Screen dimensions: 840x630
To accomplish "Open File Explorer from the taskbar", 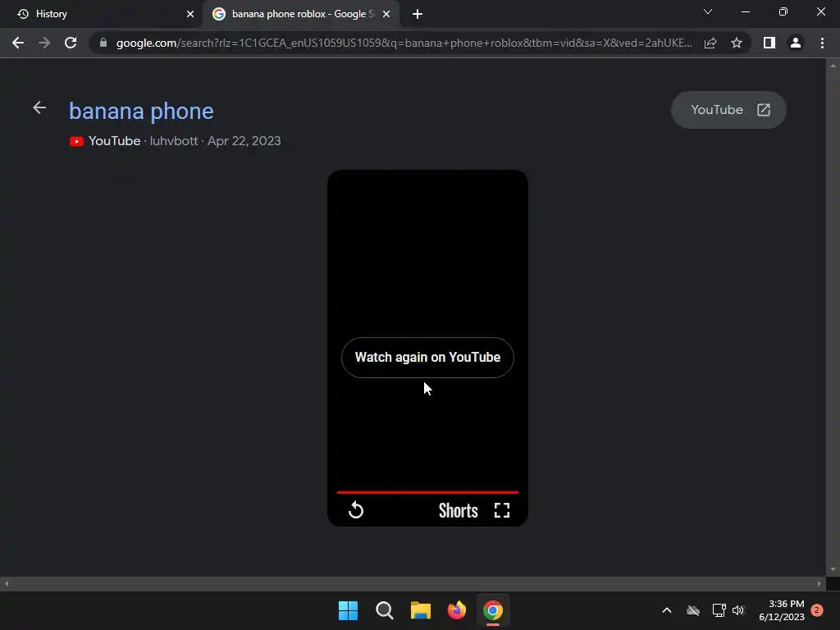I will tap(421, 610).
